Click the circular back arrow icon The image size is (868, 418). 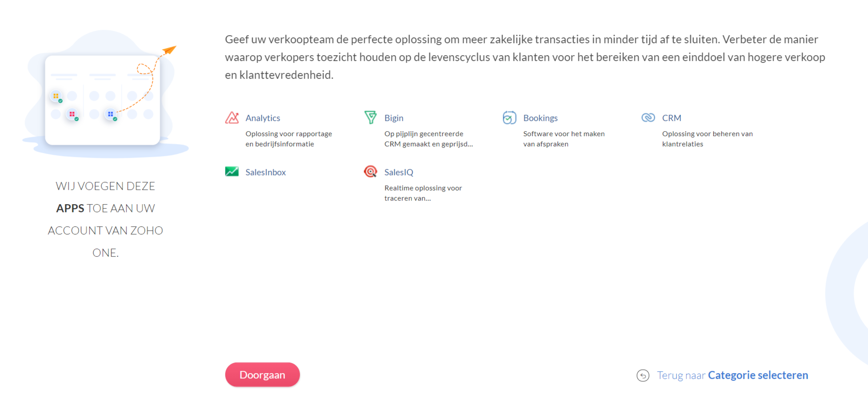click(x=643, y=375)
